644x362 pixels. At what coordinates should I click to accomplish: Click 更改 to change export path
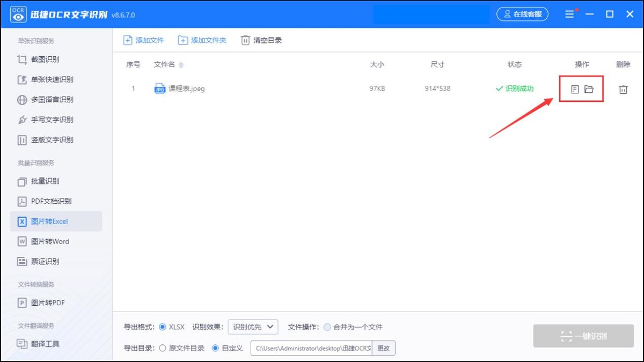click(x=384, y=348)
